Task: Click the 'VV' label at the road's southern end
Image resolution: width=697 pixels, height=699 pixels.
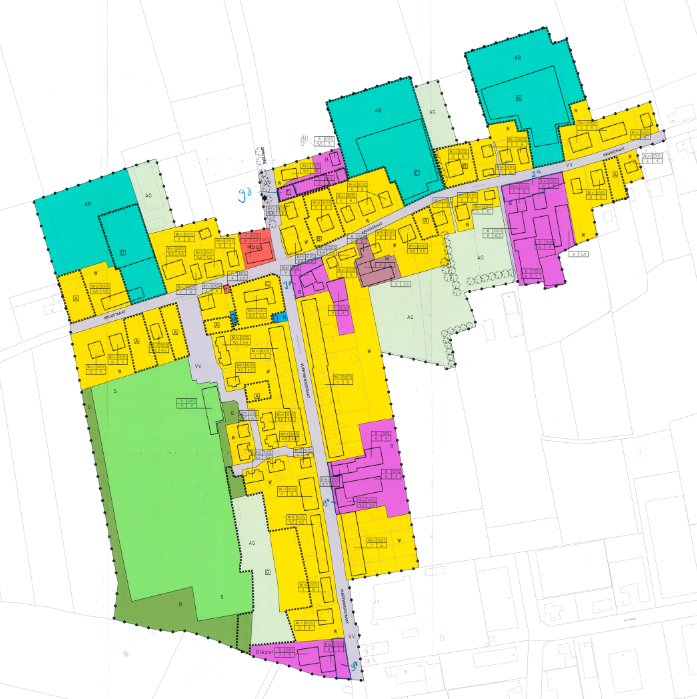Action: [352, 636]
